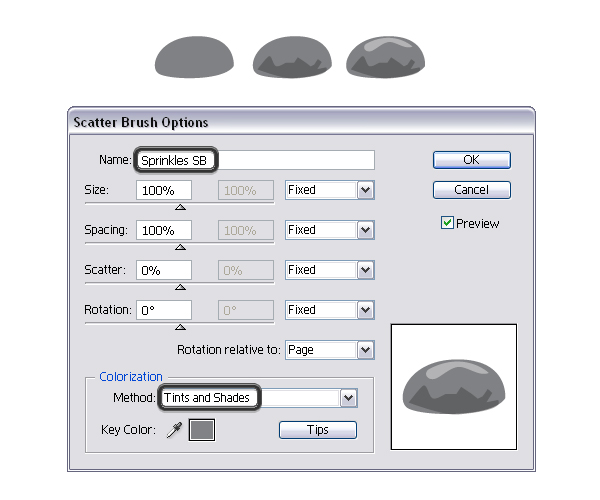The width and height of the screenshot is (600, 500).
Task: Select the plain gray sprinkle shape
Action: pos(194,57)
